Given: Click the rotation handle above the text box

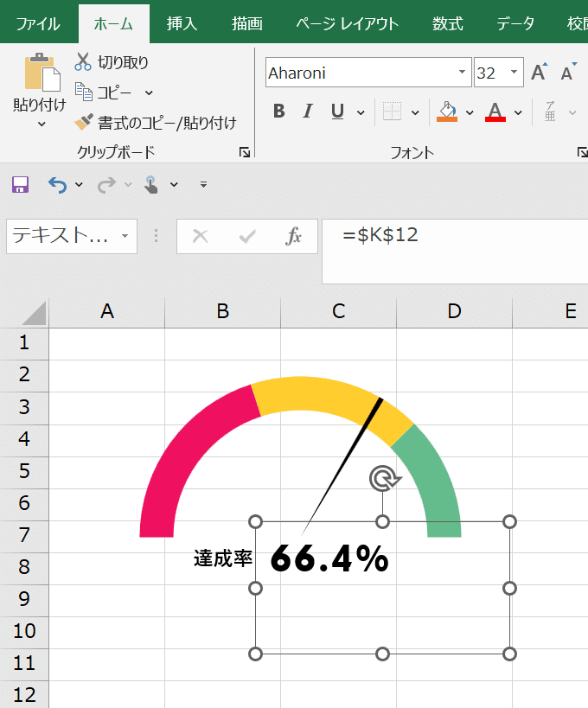Looking at the screenshot, I should [385, 479].
